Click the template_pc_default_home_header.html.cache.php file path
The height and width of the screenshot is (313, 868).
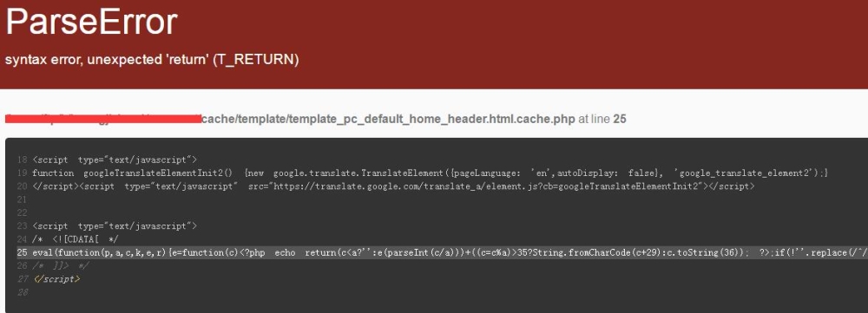tap(388, 119)
